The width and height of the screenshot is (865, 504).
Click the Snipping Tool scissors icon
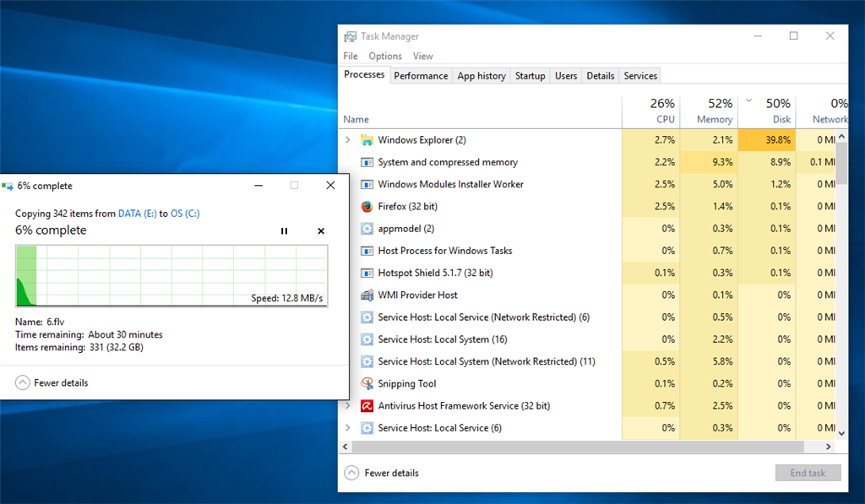(x=367, y=383)
